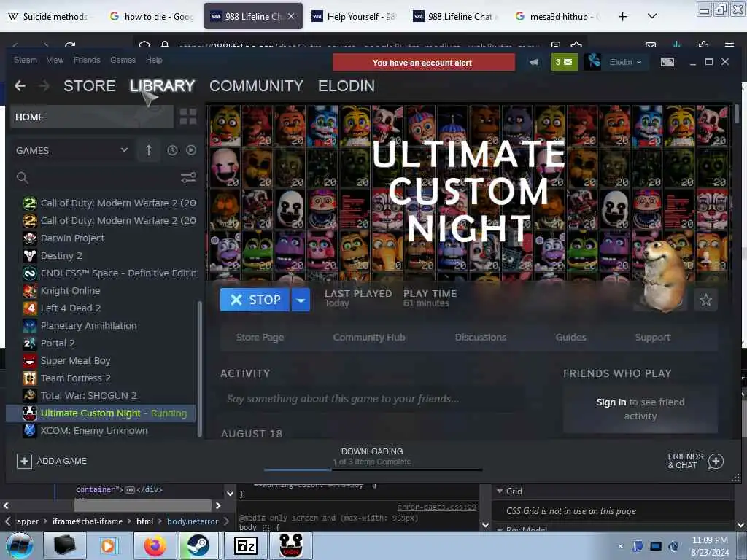
Task: Toggle the recent activity clock filter
Action: 172,150
